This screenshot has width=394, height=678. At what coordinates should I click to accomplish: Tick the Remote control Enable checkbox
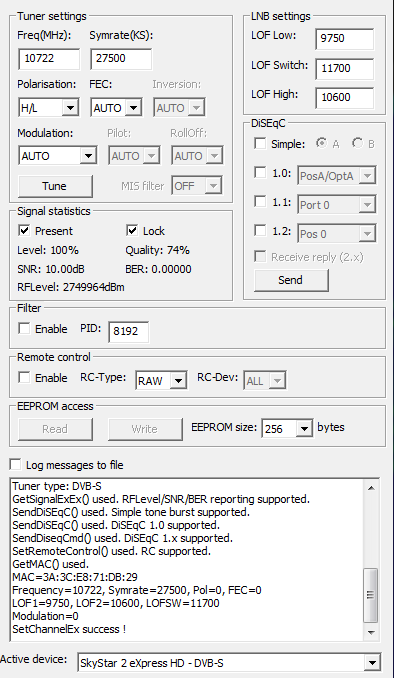24,377
